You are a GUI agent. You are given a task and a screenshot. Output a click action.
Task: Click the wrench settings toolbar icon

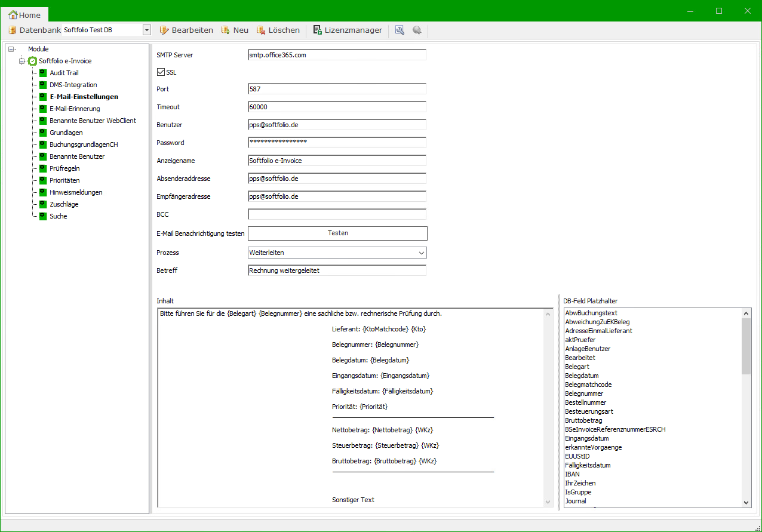tap(400, 30)
